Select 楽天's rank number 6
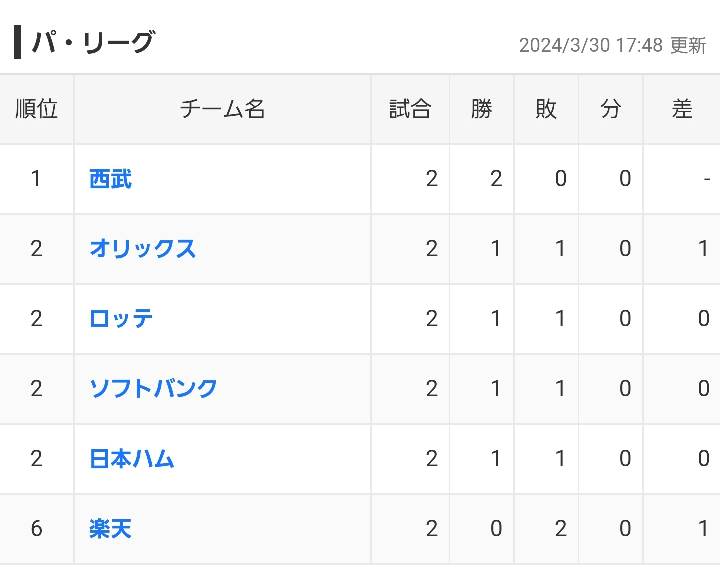The height and width of the screenshot is (588, 720). click(x=36, y=529)
